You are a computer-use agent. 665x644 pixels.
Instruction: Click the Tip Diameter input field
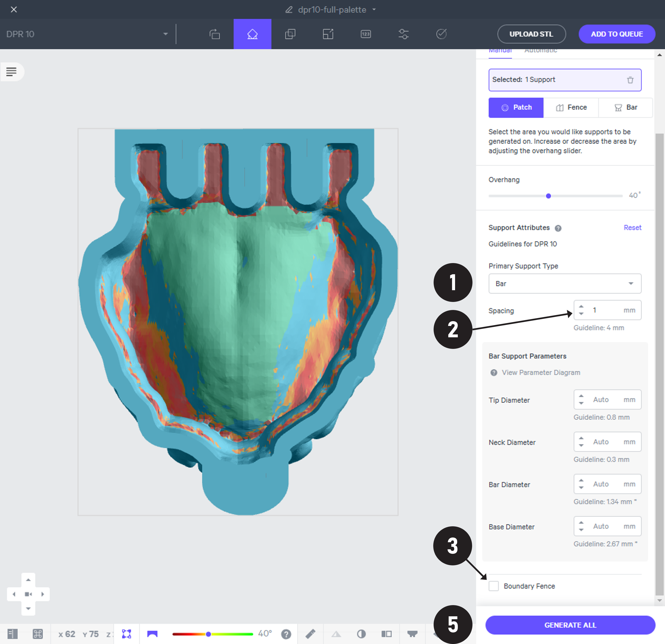coord(607,400)
